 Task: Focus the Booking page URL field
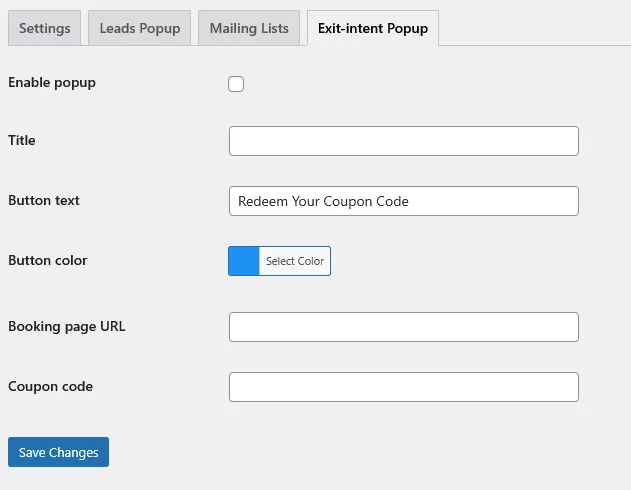(x=403, y=327)
